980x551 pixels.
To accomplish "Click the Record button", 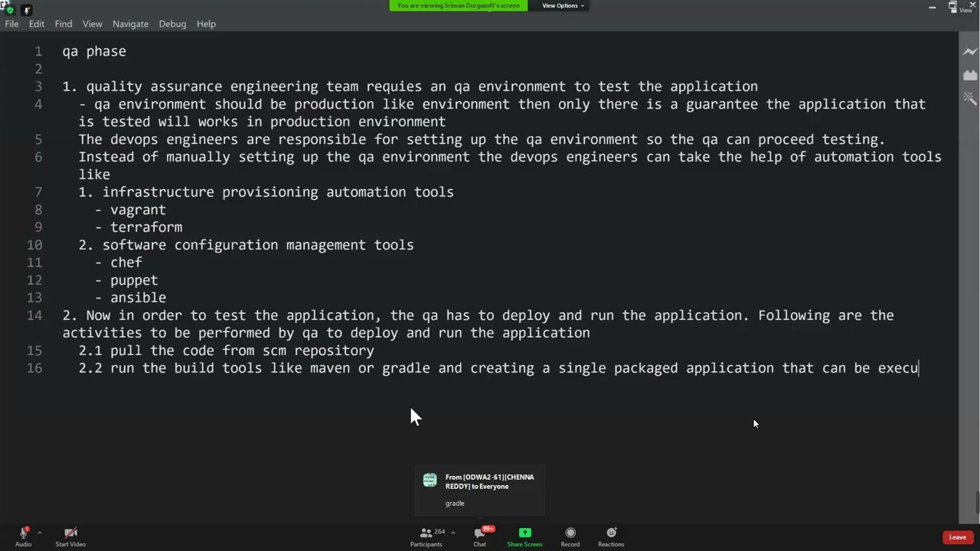I will [x=570, y=536].
